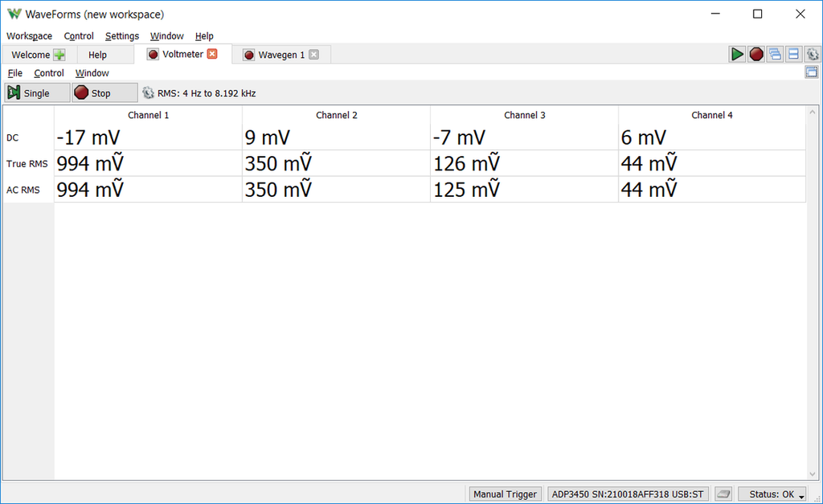Stop the voltmeter measurement
The image size is (823, 504).
coord(104,93)
